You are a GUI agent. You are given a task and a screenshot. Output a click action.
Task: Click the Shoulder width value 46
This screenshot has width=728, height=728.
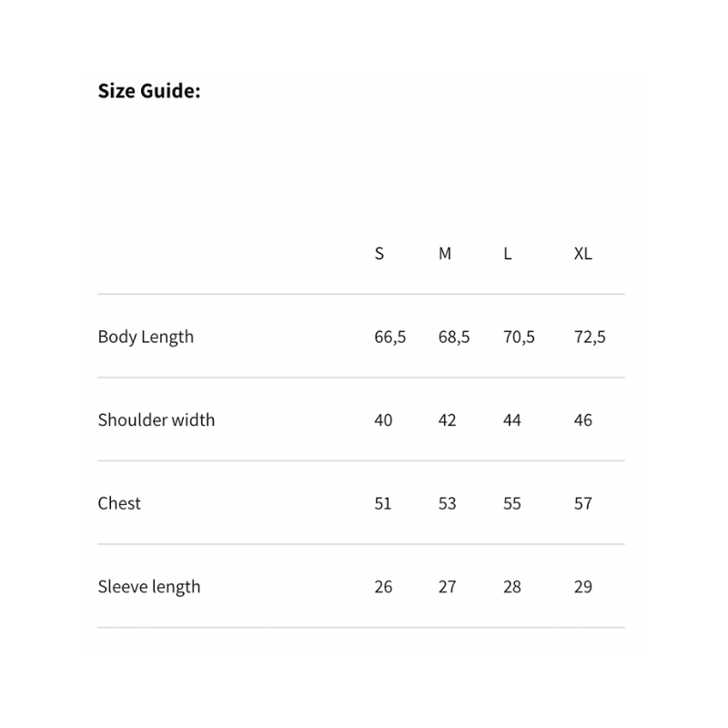[583, 420]
